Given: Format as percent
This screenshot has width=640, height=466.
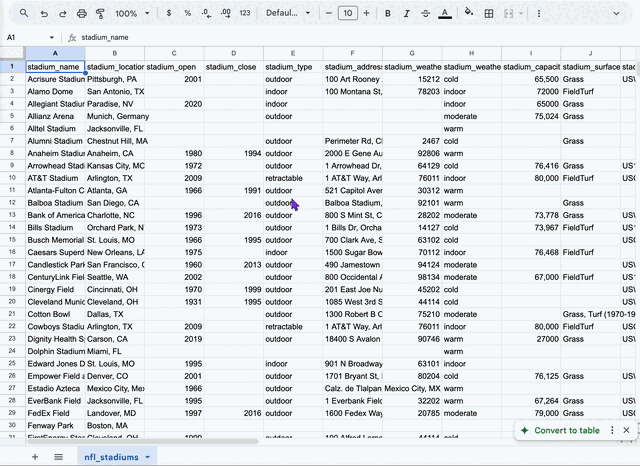Looking at the screenshot, I should tap(187, 13).
